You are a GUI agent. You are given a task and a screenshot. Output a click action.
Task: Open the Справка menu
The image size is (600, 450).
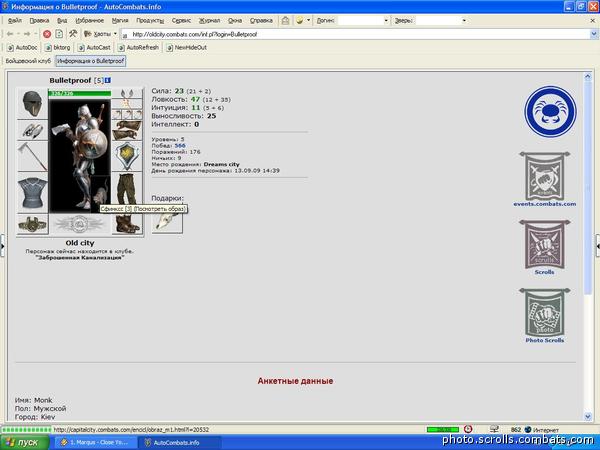pos(261,20)
